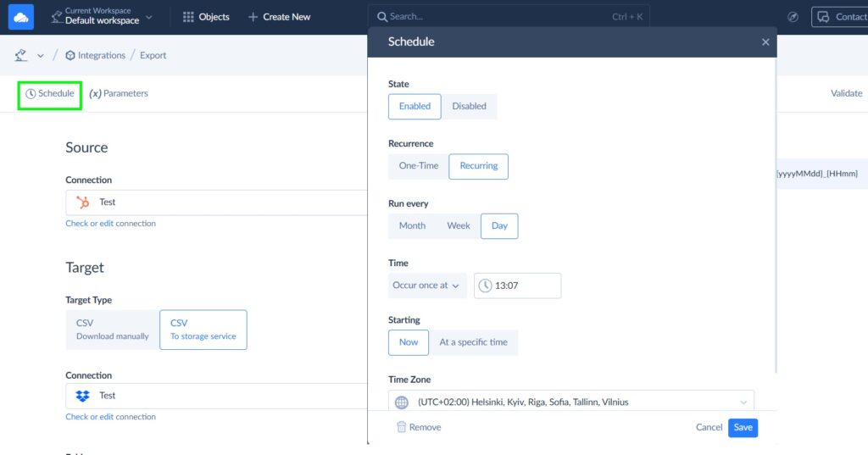Viewport: 868px width, 455px height.
Task: Click the globe icon in Time Zone
Action: click(x=402, y=402)
